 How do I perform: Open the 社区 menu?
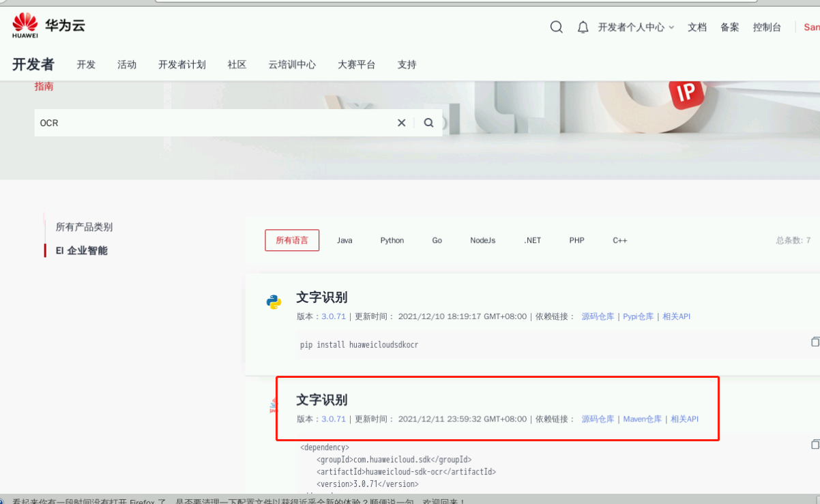click(237, 65)
